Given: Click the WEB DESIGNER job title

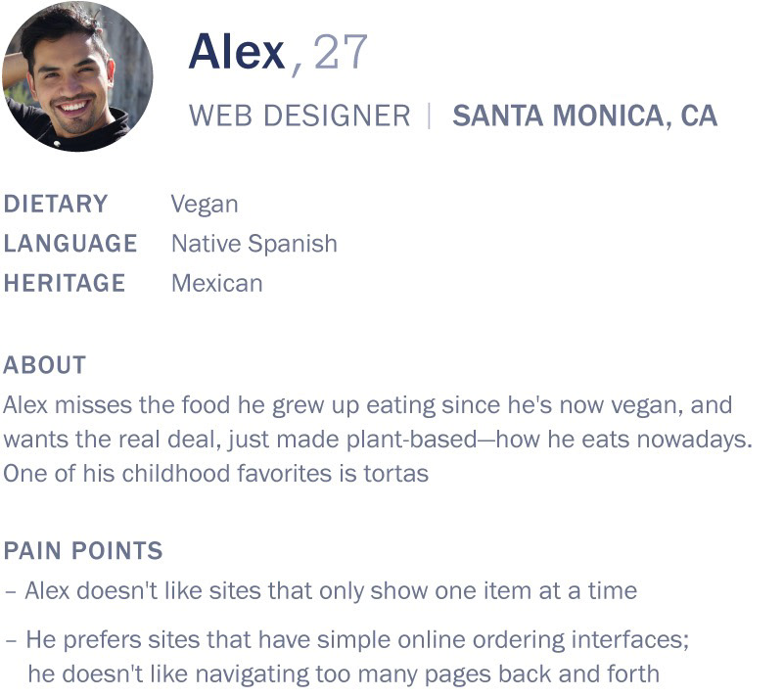Looking at the screenshot, I should click(x=300, y=116).
